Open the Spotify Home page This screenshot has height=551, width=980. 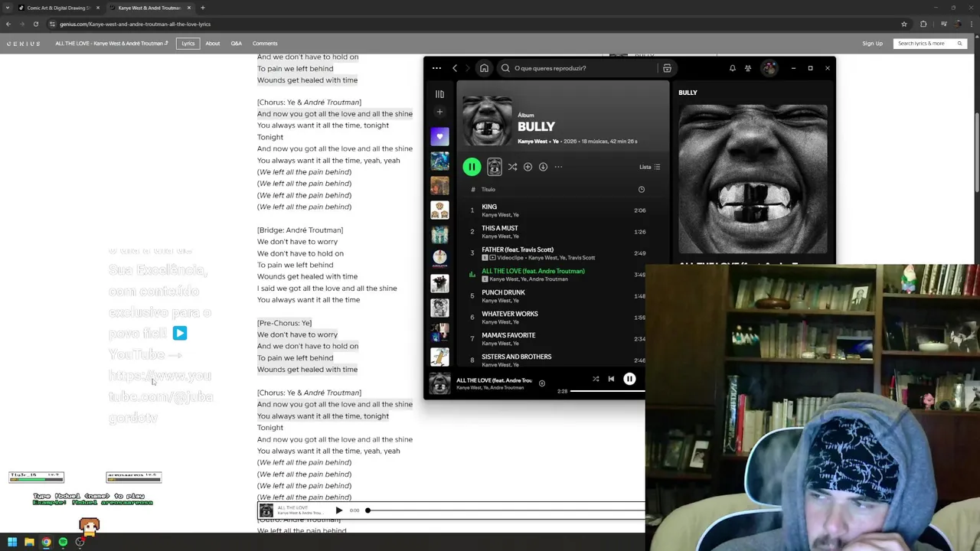pyautogui.click(x=484, y=68)
